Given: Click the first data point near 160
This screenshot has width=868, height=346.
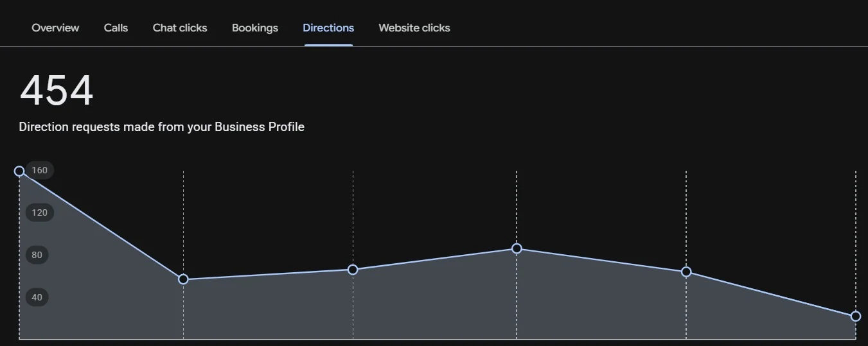Looking at the screenshot, I should coord(19,171).
